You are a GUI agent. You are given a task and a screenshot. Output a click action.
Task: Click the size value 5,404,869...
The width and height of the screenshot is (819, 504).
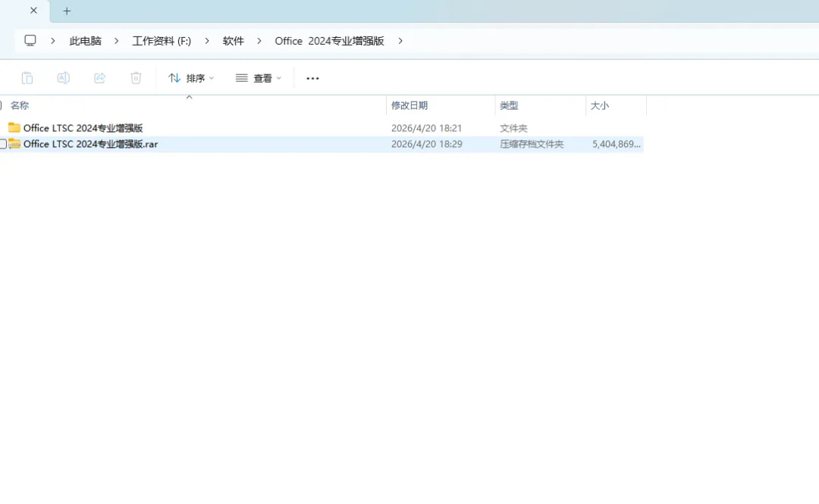point(617,144)
